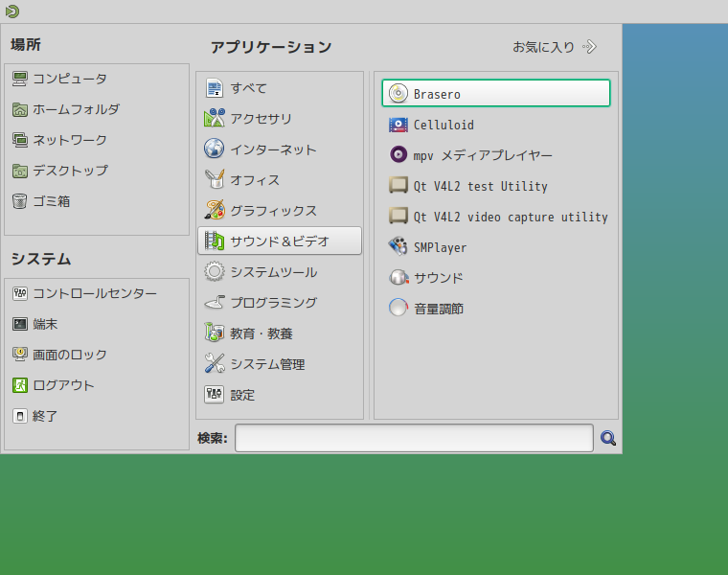
Task: Show すべて applications category
Action: 280,88
